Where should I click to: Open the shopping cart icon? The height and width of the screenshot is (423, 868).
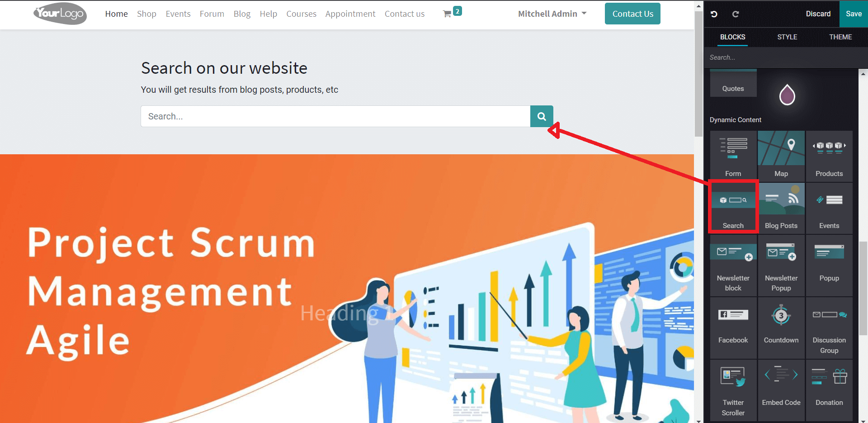(x=447, y=14)
